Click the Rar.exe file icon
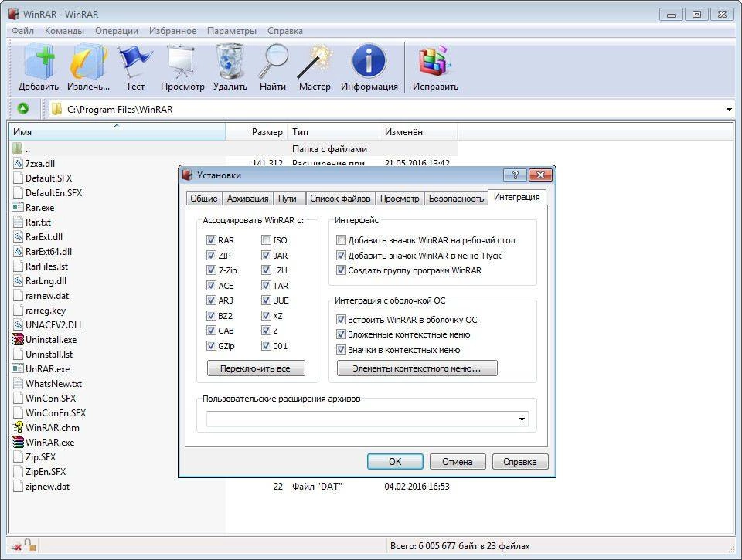Viewport: 742px width, 560px height. 18,207
